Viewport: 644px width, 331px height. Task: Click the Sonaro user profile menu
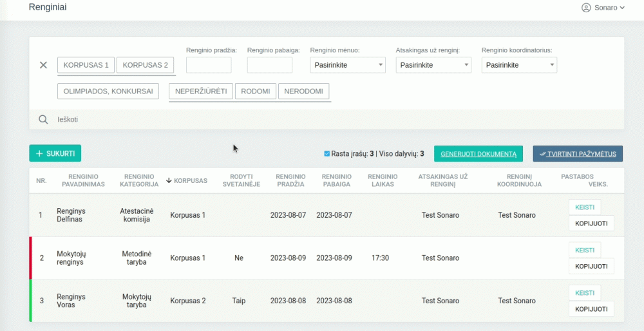click(x=603, y=8)
